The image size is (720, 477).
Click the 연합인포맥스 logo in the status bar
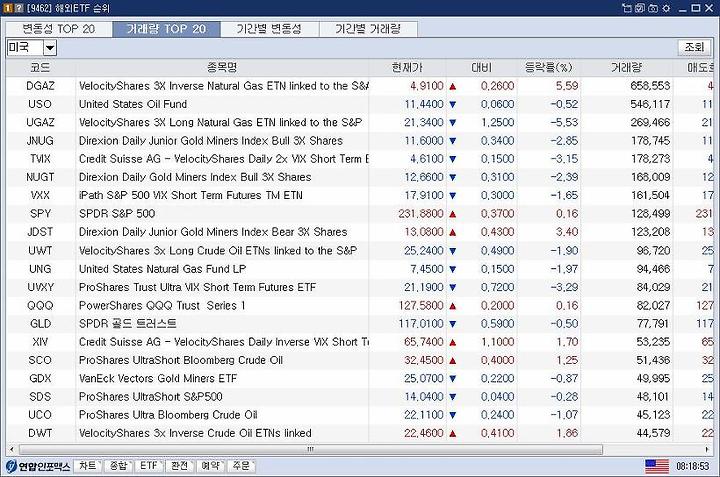(x=38, y=466)
